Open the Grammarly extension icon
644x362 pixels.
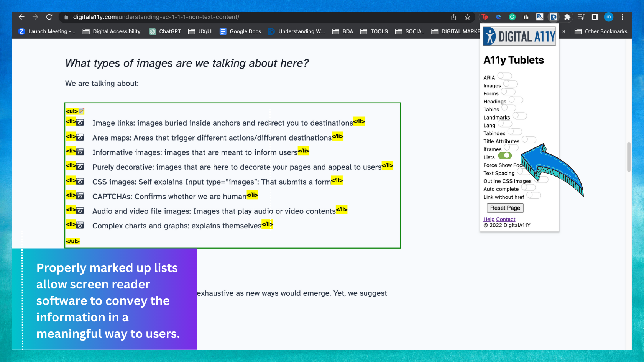[513, 17]
